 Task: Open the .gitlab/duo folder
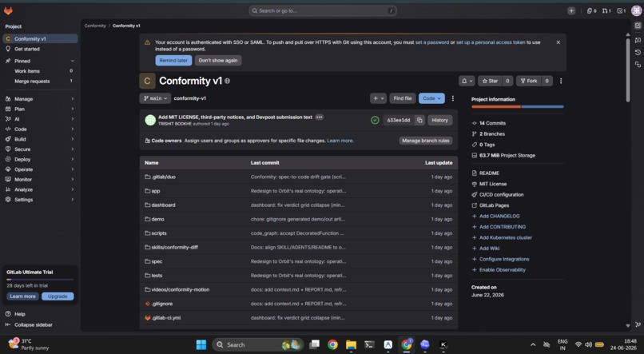164,177
